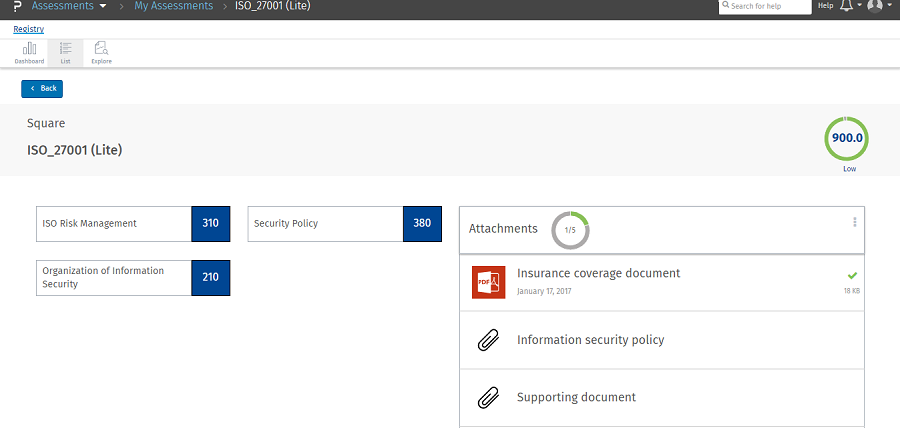
Task: Switch to the List view icon
Action: pos(65,52)
